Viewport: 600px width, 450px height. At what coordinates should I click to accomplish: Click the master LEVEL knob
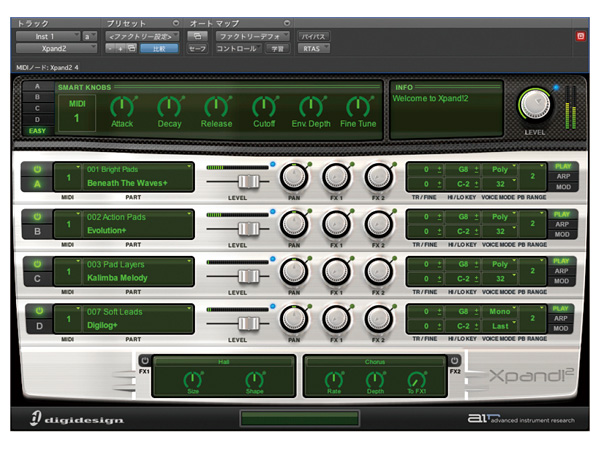(x=535, y=104)
